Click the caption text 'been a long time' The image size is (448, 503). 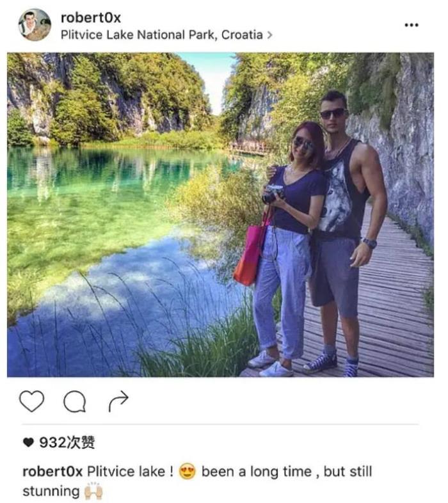coord(257,472)
